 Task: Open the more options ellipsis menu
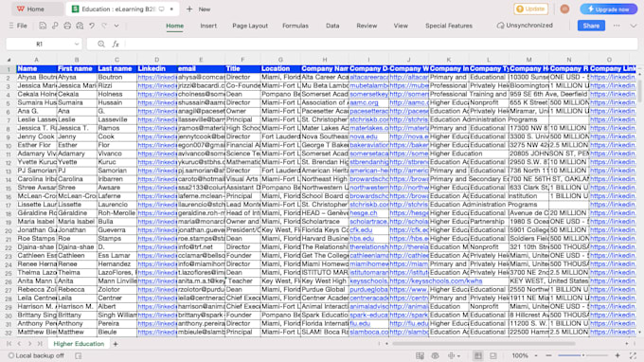pyautogui.click(x=617, y=26)
